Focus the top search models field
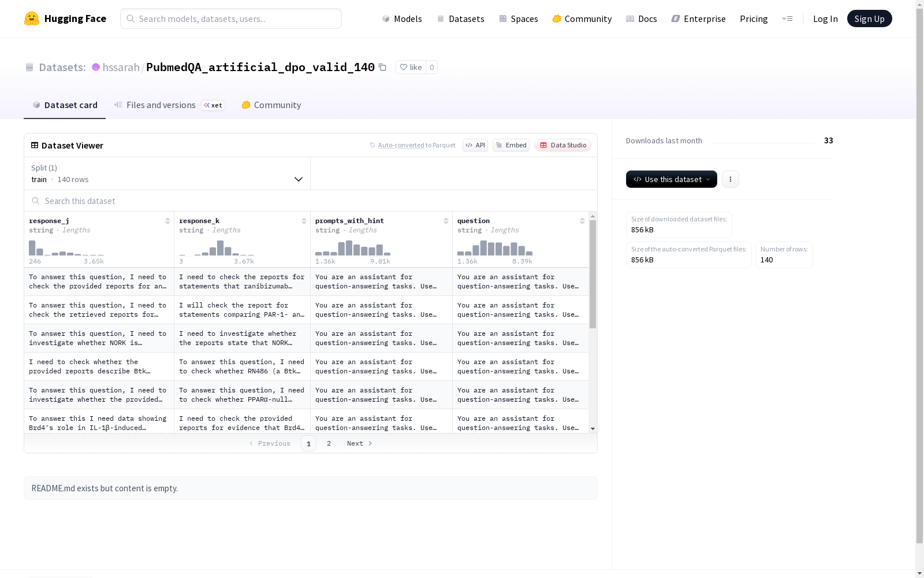Viewport: 924px width, 578px height. [231, 18]
